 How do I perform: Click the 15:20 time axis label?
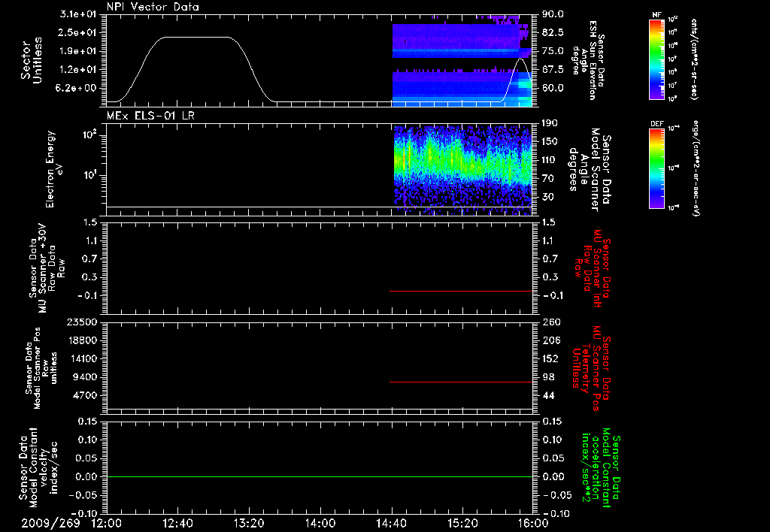click(462, 523)
